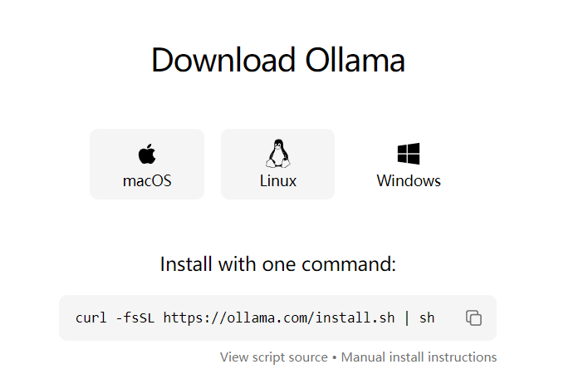Switch to the Windows download tab

point(409,165)
